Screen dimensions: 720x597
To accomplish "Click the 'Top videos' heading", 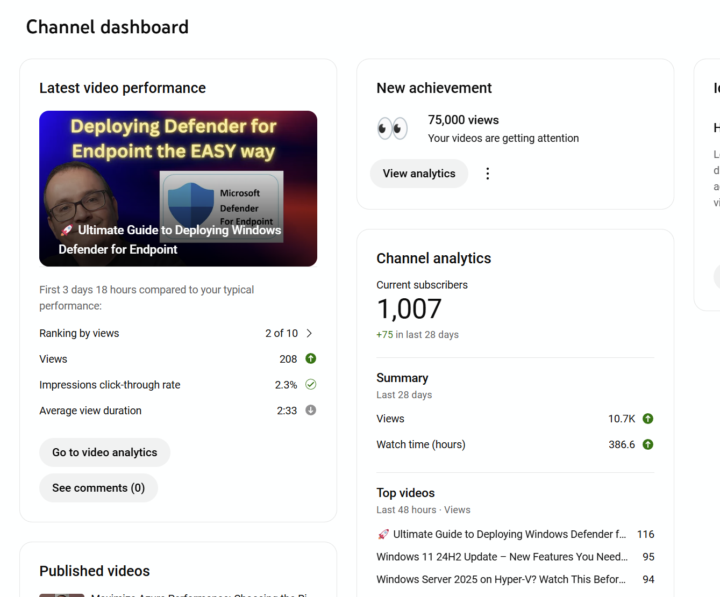I will 405,493.
